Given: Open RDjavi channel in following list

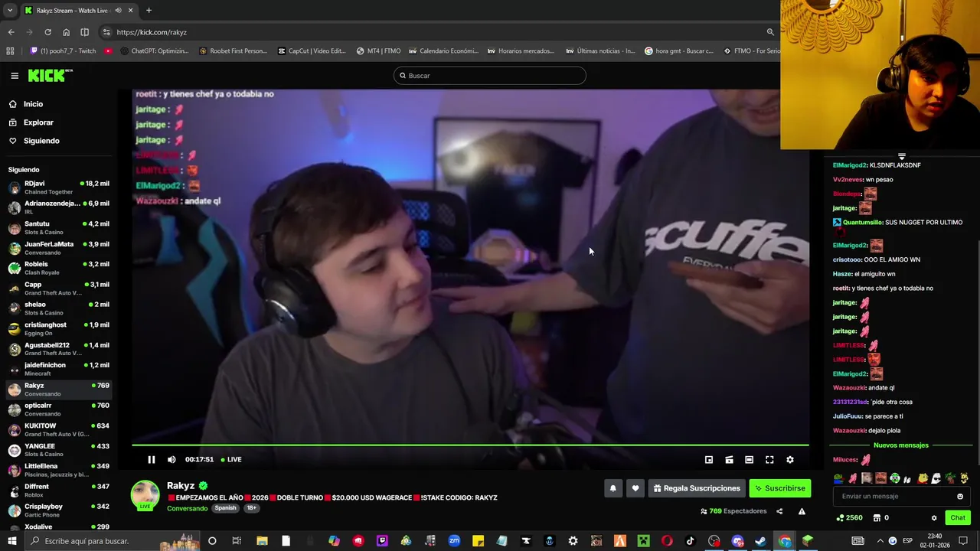Looking at the screenshot, I should tap(58, 187).
